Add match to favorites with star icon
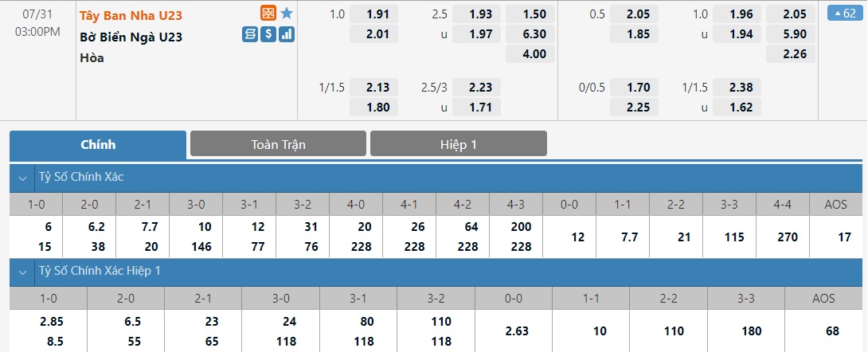Screen dimensions: 868x352 pos(287,14)
